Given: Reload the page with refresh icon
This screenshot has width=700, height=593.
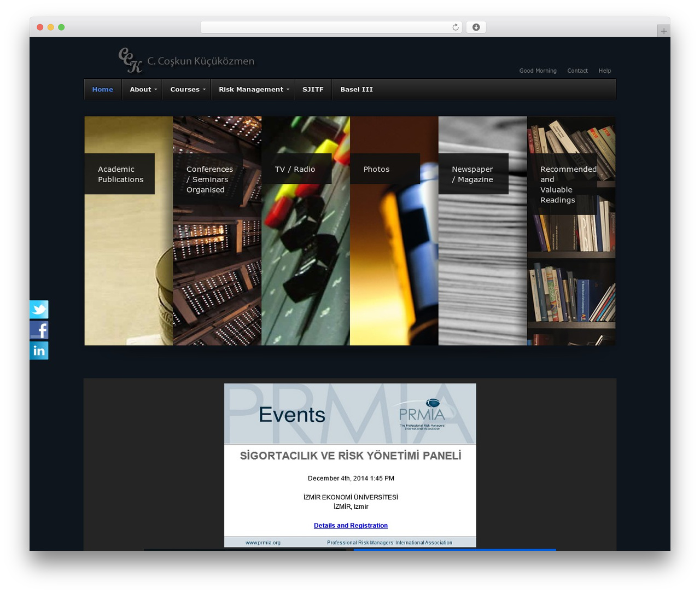Looking at the screenshot, I should [455, 27].
